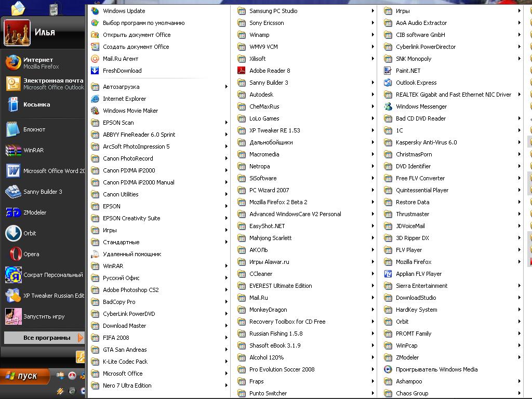The image size is (532, 399).
Task: Expand the Punto Switcher submenu arrow
Action: click(x=373, y=393)
